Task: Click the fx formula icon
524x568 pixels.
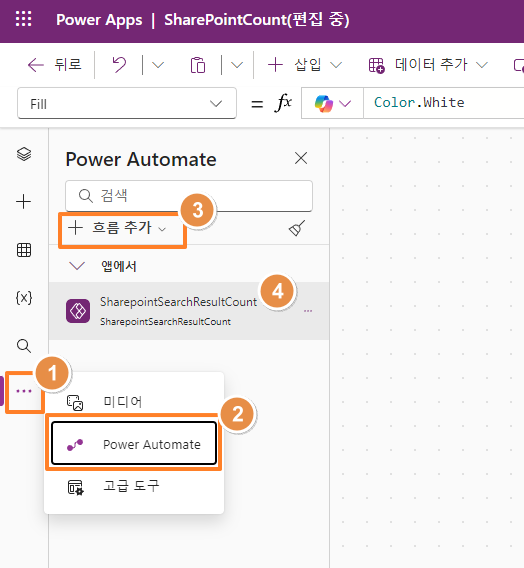Action: pos(283,103)
